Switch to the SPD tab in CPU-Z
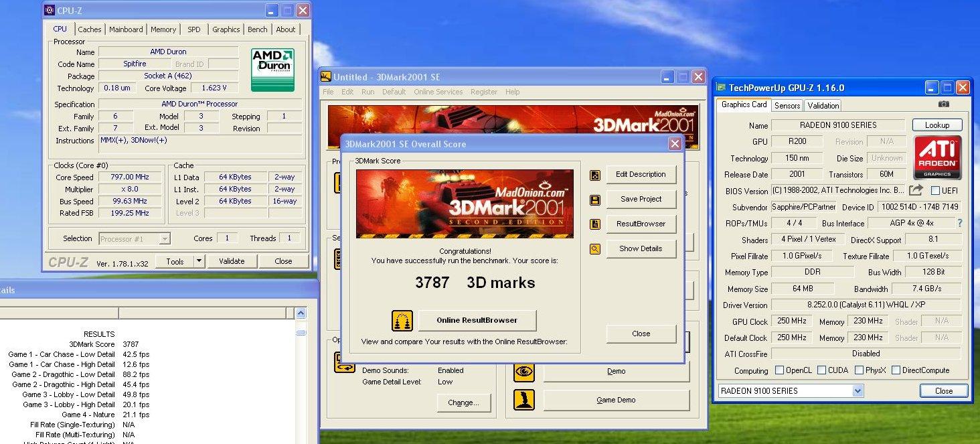 coord(193,29)
